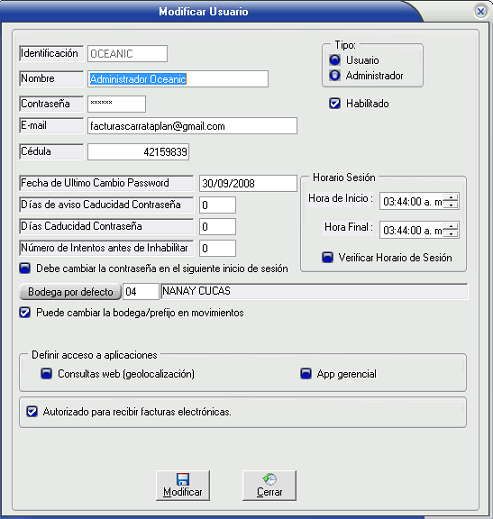Enable App gerencial access
Viewport: 493px width, 519px height.
pyautogui.click(x=306, y=374)
